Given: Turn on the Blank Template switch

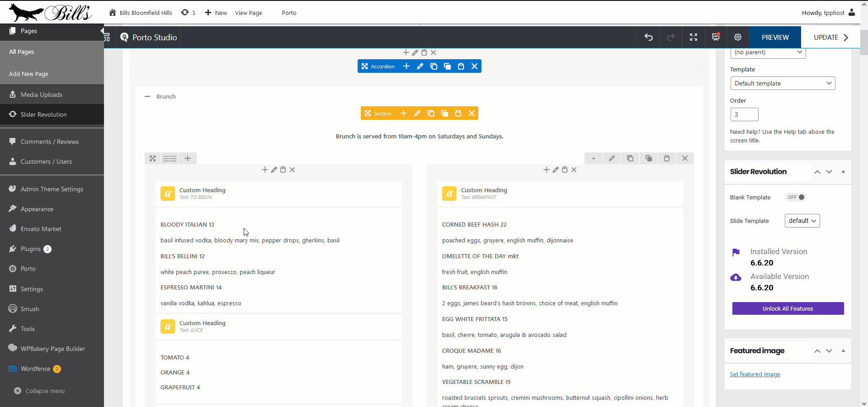Looking at the screenshot, I should click(x=795, y=197).
